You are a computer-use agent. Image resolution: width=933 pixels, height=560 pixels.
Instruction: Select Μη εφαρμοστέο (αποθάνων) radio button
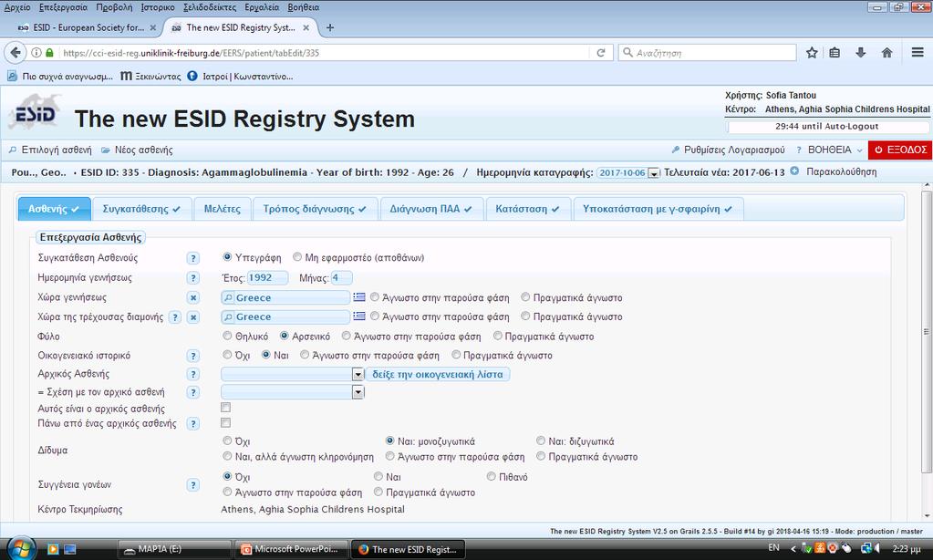click(297, 257)
